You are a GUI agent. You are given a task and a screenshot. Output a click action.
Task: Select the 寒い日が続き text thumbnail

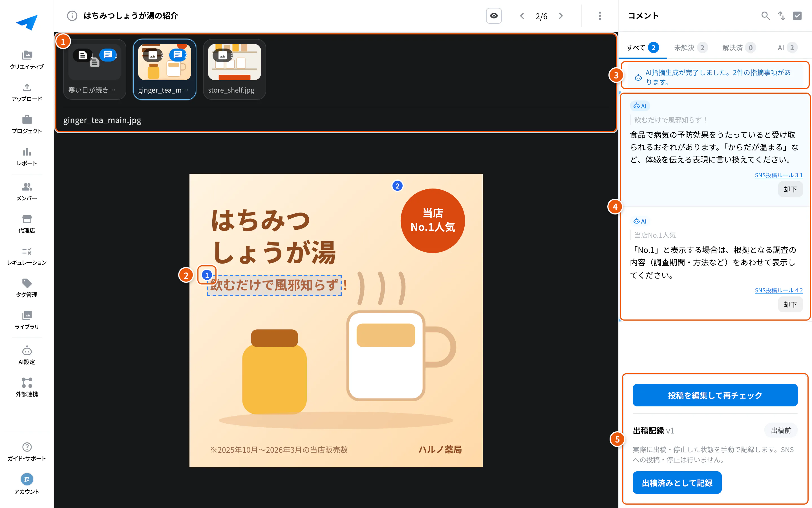(x=95, y=69)
